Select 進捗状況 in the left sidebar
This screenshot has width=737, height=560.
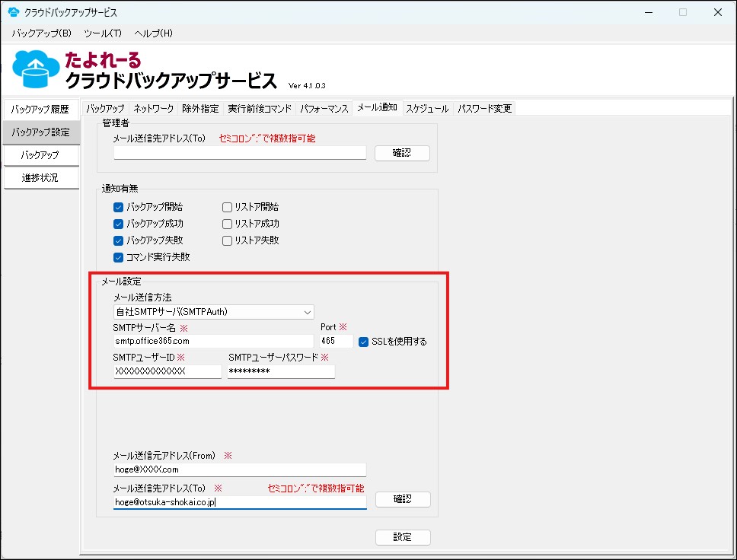click(40, 178)
